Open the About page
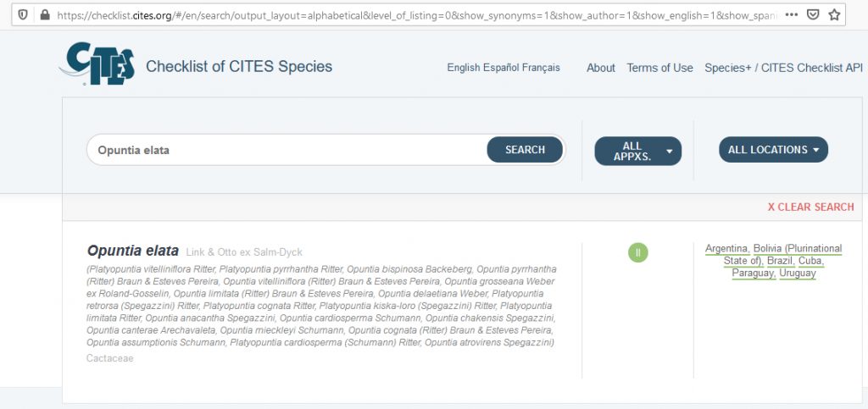868x409 pixels. [x=601, y=68]
